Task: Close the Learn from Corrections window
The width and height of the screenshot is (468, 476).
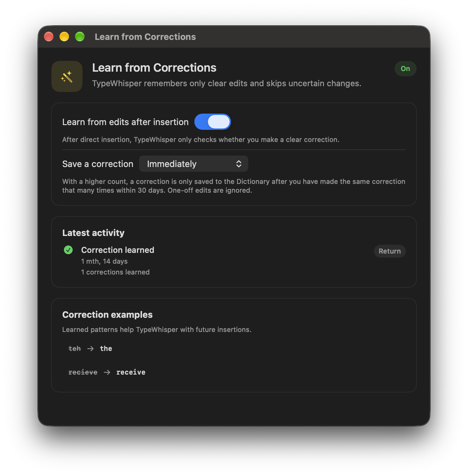Action: 49,37
